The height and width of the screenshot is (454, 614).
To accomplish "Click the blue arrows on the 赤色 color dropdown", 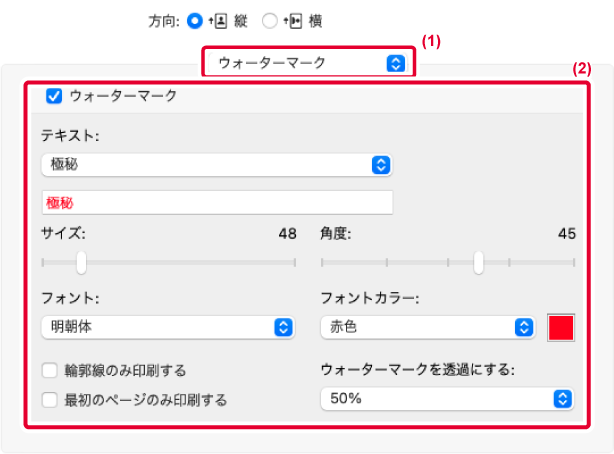I will [x=524, y=327].
